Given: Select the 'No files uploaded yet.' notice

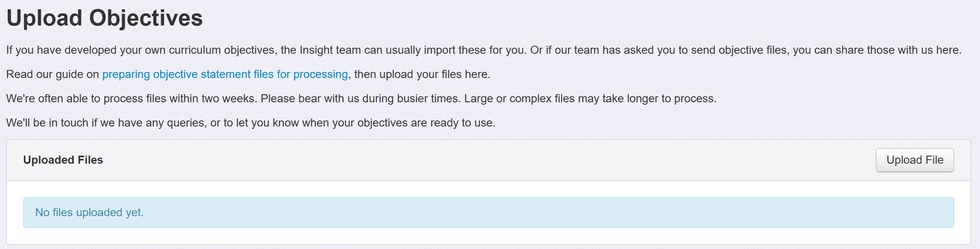Looking at the screenshot, I should pos(90,213).
